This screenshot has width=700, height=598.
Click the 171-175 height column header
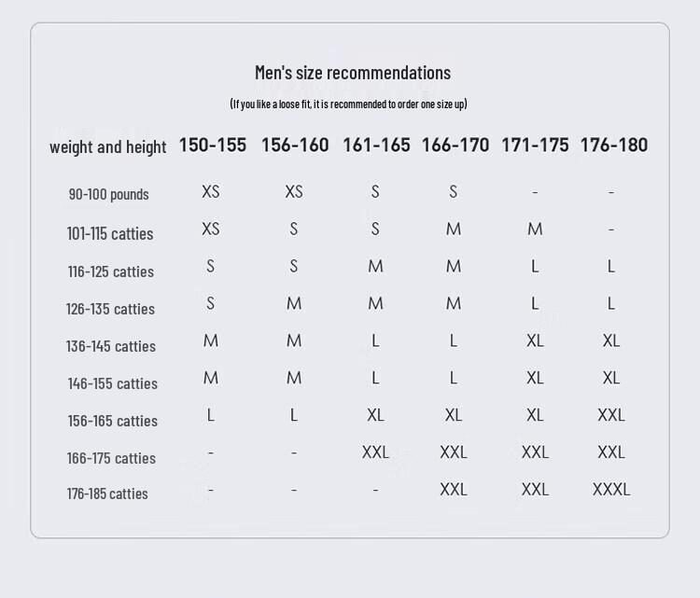(x=535, y=145)
